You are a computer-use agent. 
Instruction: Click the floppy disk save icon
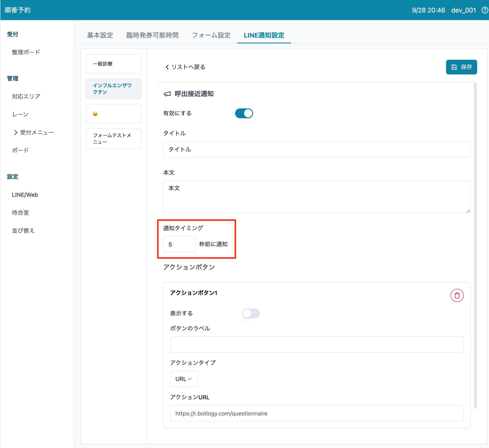tap(454, 67)
